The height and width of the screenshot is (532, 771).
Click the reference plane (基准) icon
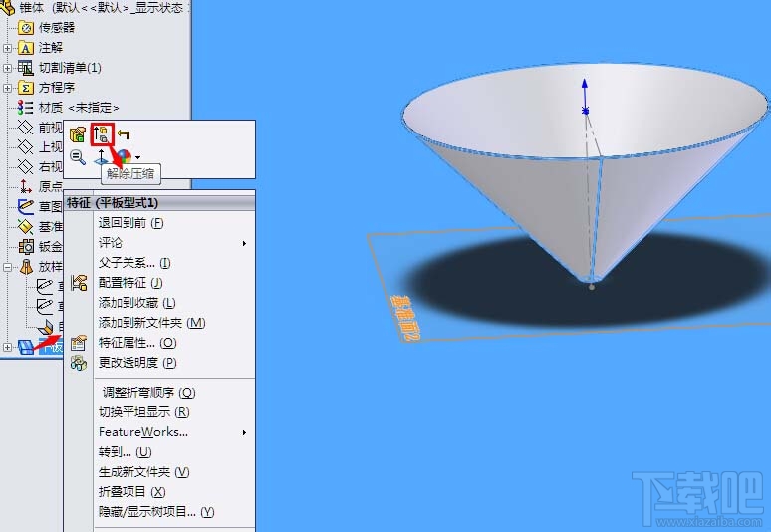pos(26,227)
